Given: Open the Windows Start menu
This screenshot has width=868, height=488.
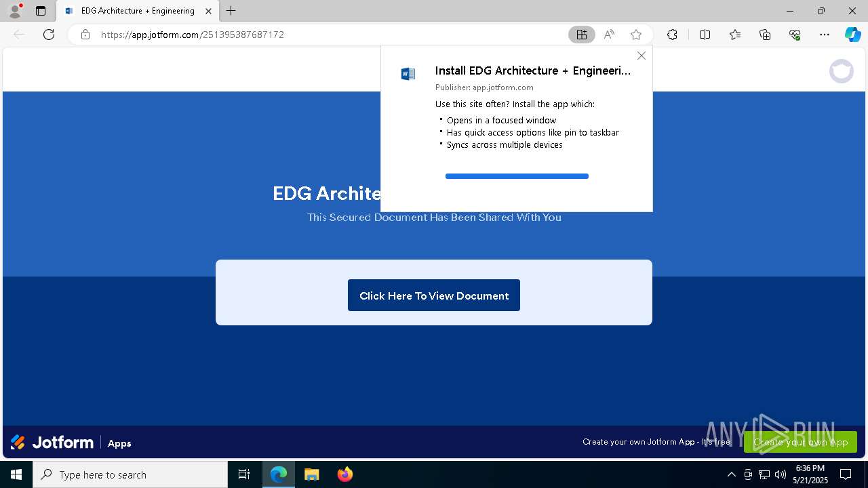Looking at the screenshot, I should 16,474.
